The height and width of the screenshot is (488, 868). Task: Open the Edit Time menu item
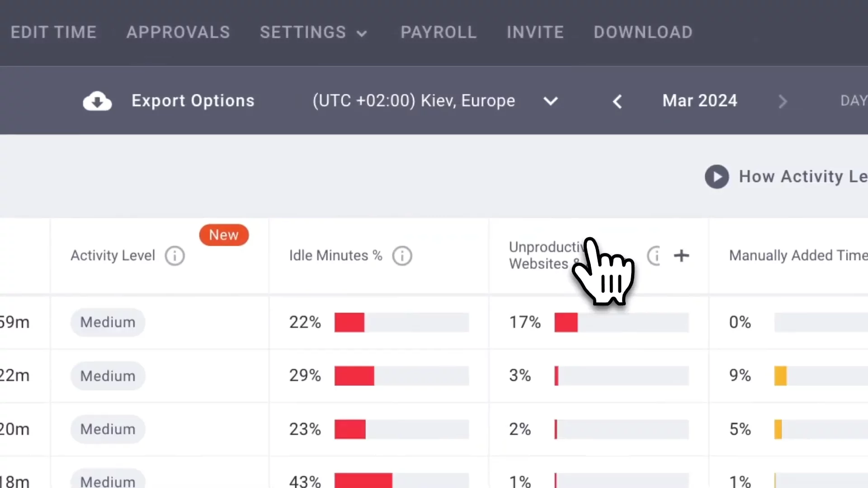(x=53, y=33)
